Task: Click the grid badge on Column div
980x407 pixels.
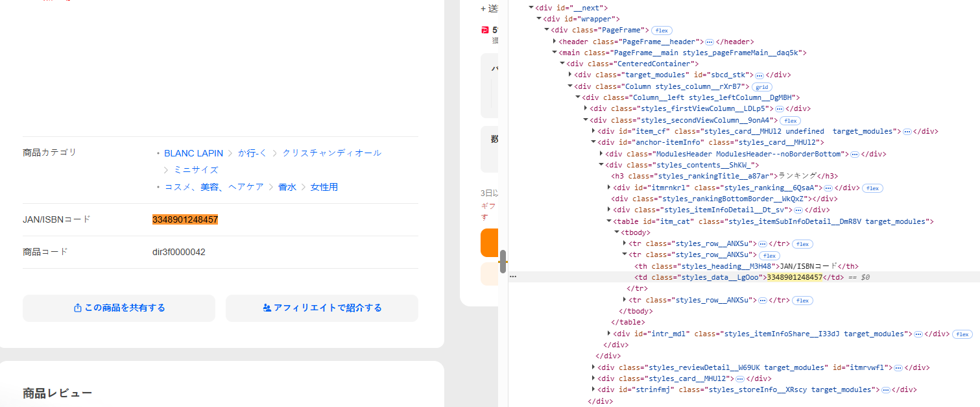Action: coord(761,86)
